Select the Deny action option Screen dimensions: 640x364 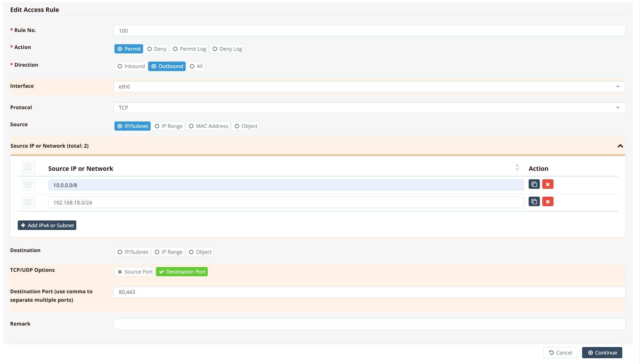click(x=157, y=49)
